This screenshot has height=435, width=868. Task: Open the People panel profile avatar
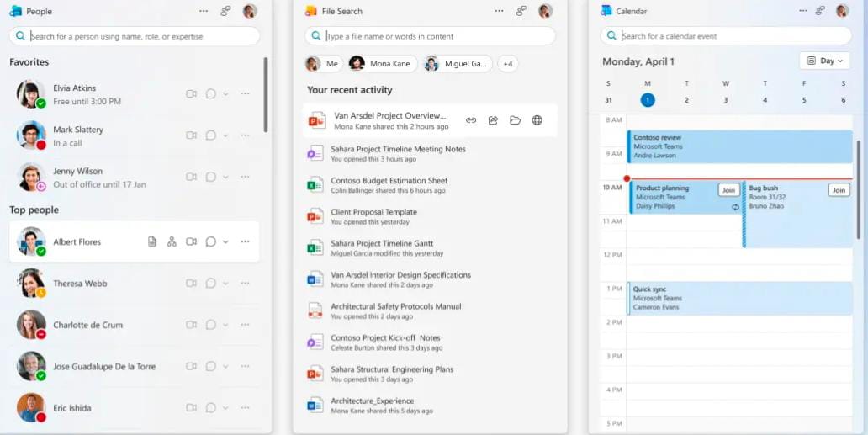(x=250, y=11)
